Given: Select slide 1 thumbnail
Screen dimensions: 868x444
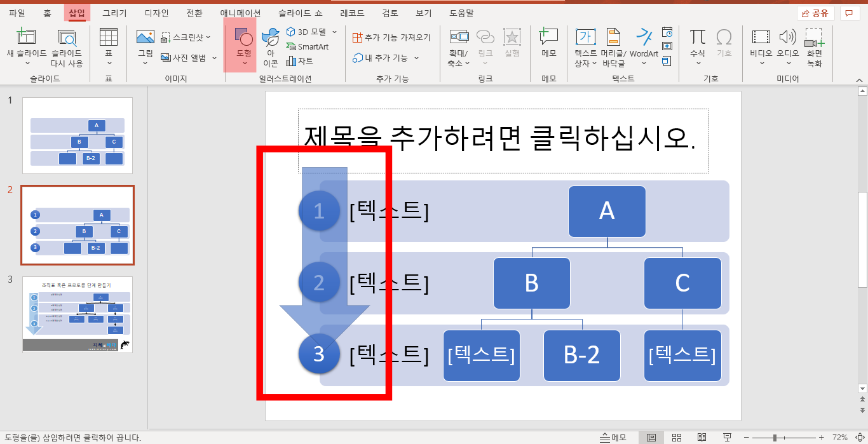Looking at the screenshot, I should point(78,135).
